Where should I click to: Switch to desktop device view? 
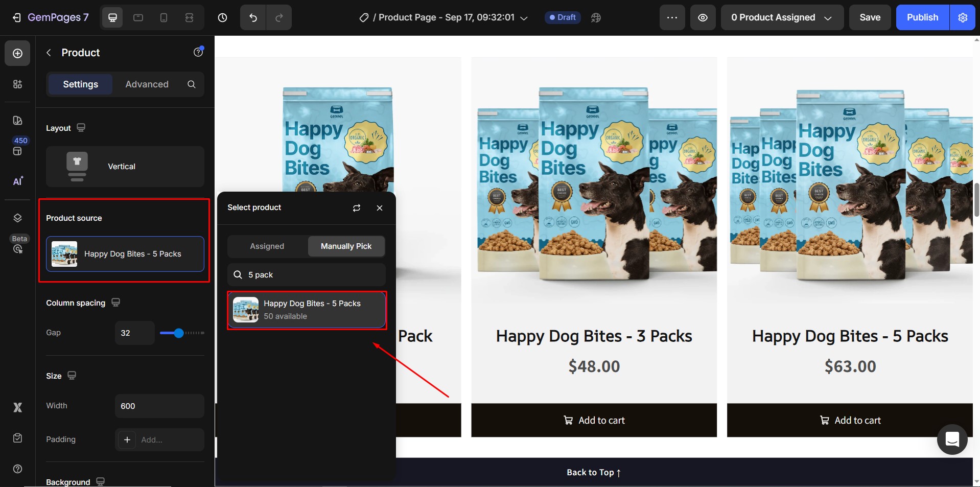pos(112,18)
